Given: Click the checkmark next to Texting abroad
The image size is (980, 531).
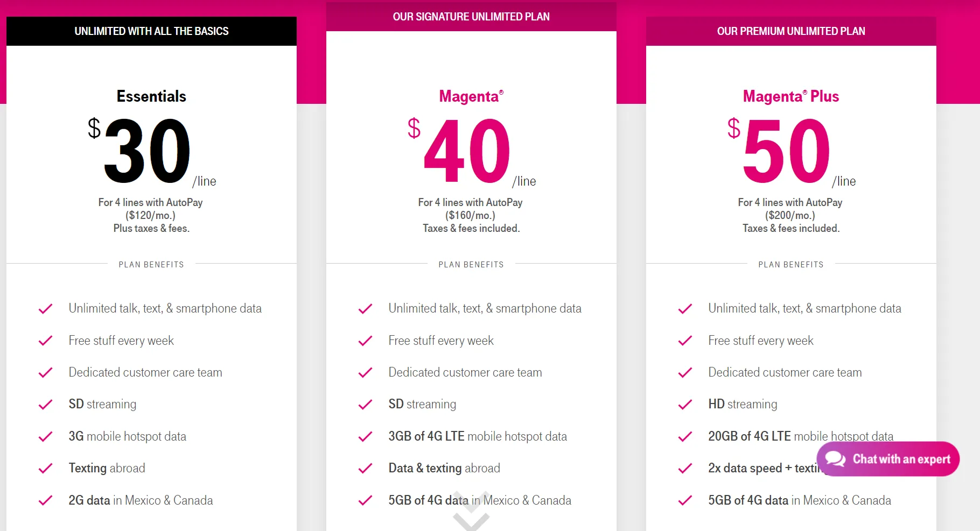Looking at the screenshot, I should click(45, 468).
